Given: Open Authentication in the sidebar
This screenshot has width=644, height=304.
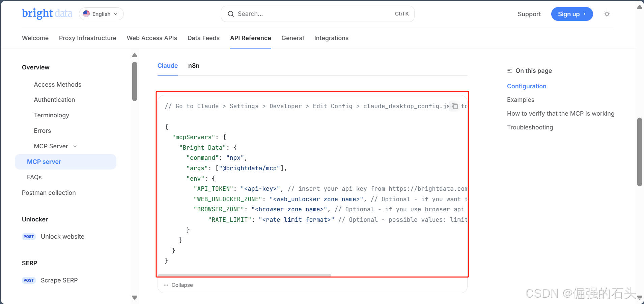Looking at the screenshot, I should (54, 100).
